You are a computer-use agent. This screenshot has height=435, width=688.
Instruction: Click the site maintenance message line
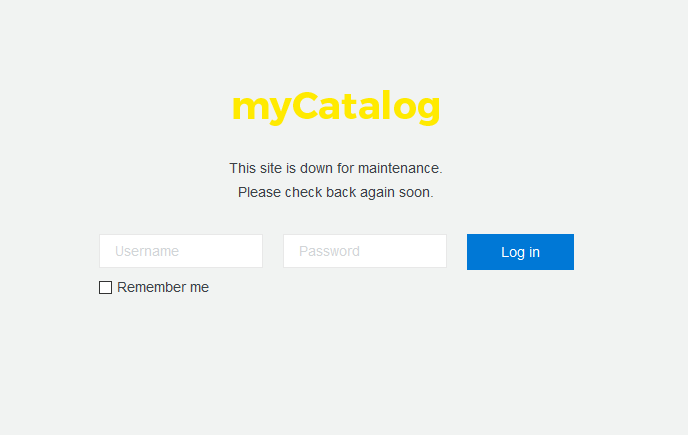tap(335, 168)
